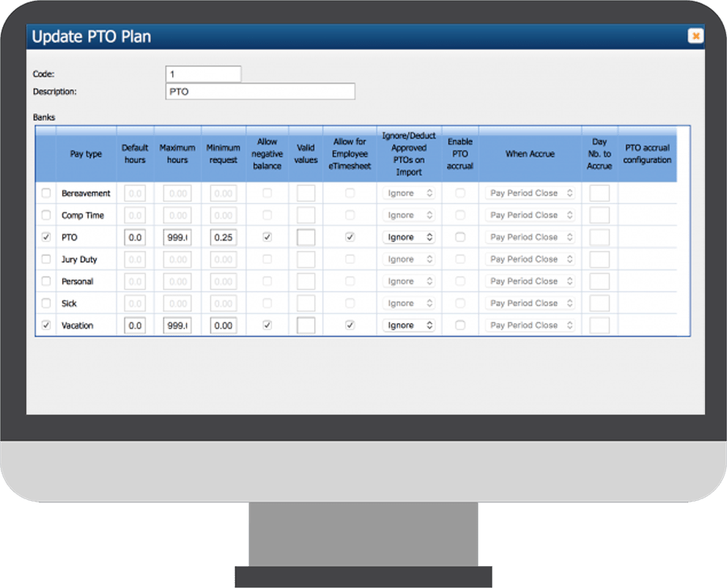This screenshot has width=727, height=588.
Task: Open the When Accrue selector for Vacation
Action: 530,325
